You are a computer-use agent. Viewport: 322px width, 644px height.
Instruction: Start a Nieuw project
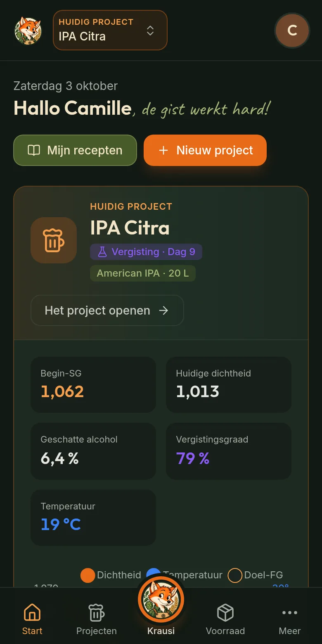click(x=205, y=150)
